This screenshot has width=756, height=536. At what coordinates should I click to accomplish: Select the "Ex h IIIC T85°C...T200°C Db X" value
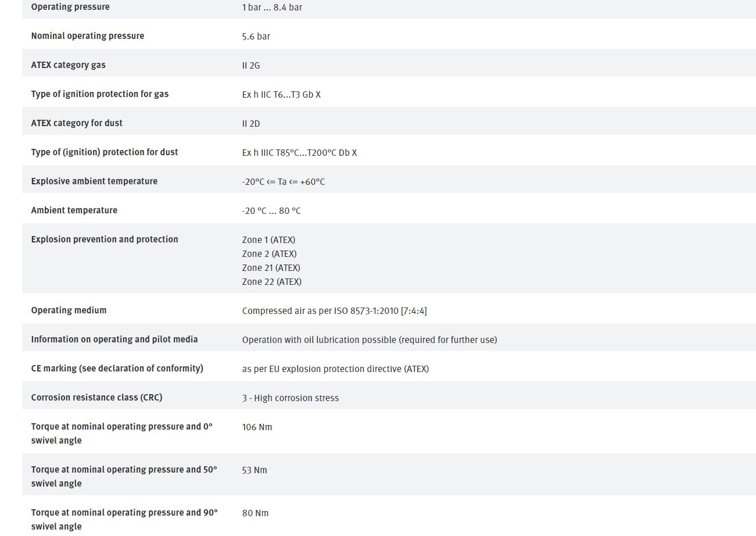coord(299,152)
